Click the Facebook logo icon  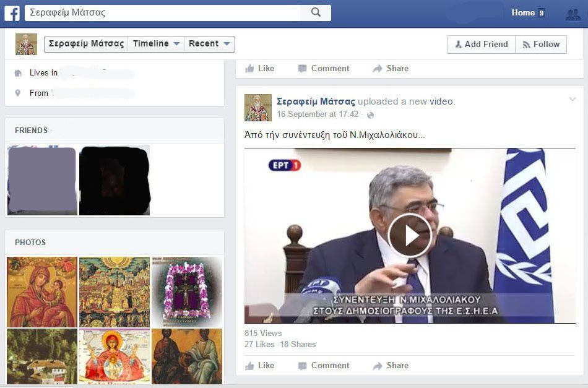[x=12, y=13]
